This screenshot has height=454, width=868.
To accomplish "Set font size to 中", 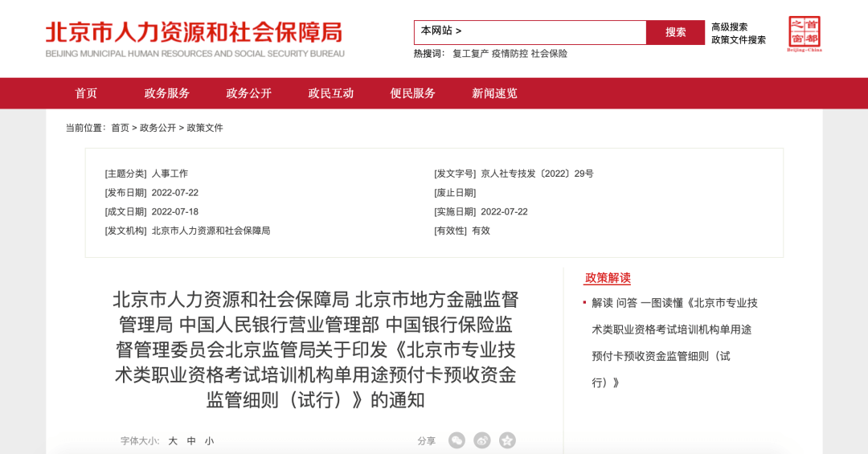I will [x=191, y=440].
